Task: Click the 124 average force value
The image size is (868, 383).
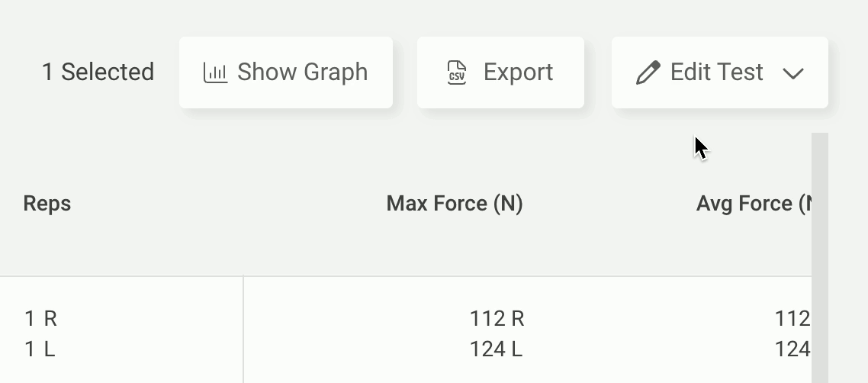Action: click(792, 349)
